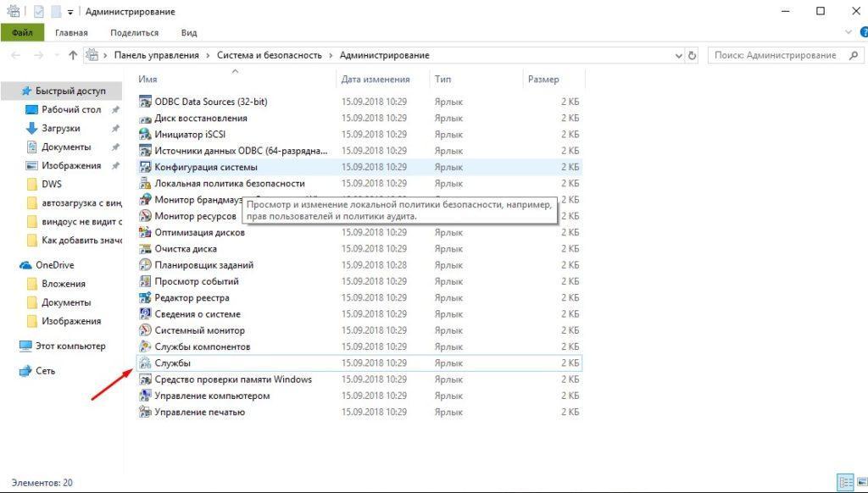
Task: Select the Диск восстановления shortcut icon
Action: (x=145, y=119)
